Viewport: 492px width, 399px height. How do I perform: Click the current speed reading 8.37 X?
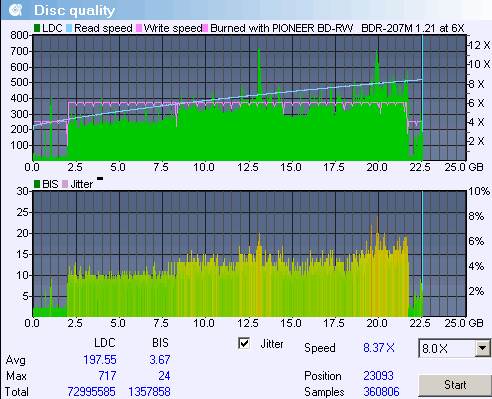click(379, 348)
